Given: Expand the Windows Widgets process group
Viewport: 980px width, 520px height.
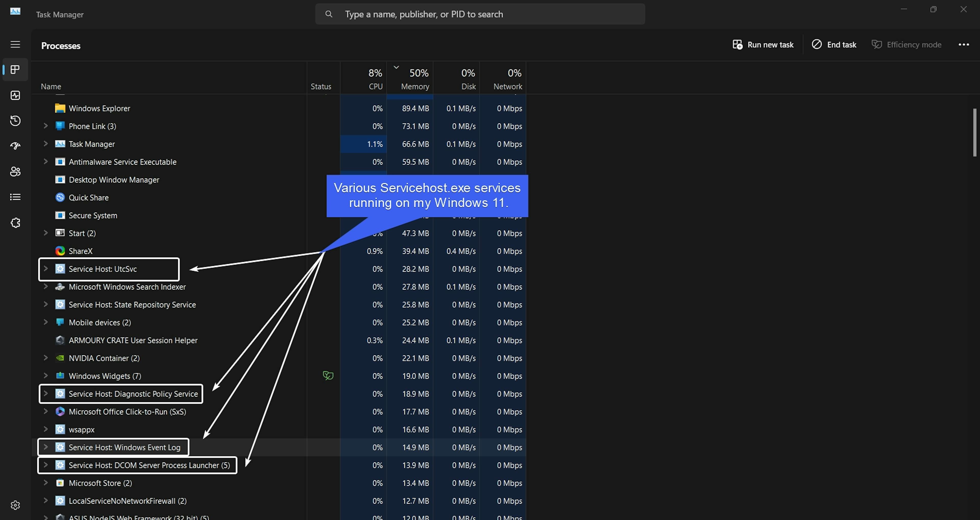Looking at the screenshot, I should 46,375.
